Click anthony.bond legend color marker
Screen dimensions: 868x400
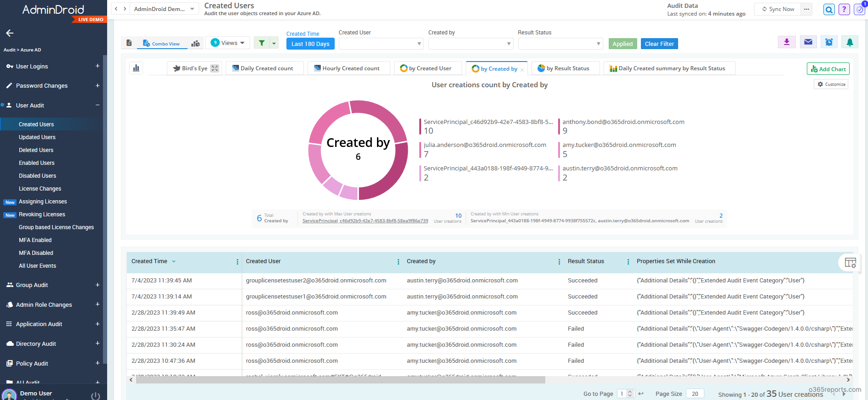[559, 127]
